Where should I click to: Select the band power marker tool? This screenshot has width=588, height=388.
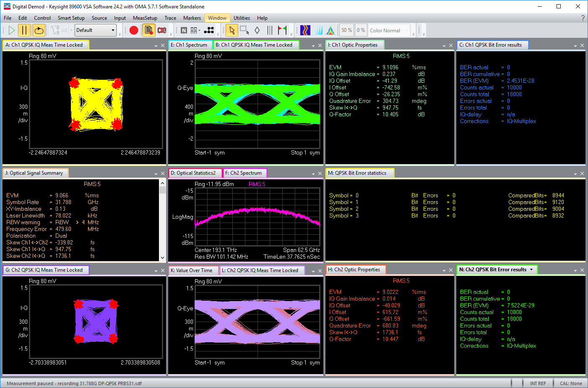click(270, 30)
